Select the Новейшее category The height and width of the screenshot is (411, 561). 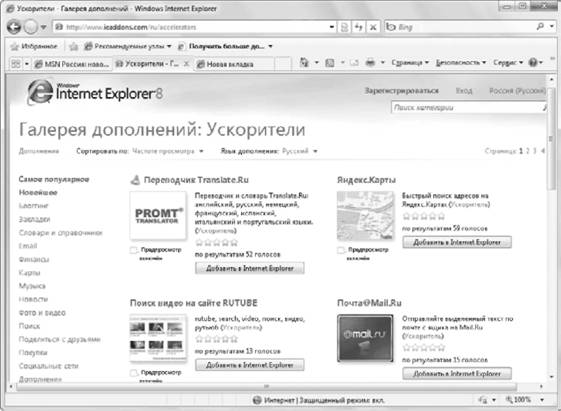click(38, 192)
